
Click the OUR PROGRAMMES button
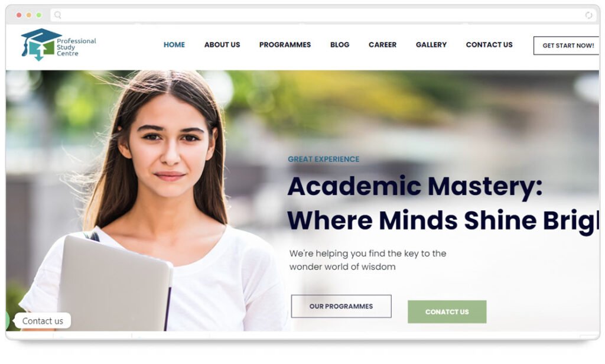click(341, 306)
